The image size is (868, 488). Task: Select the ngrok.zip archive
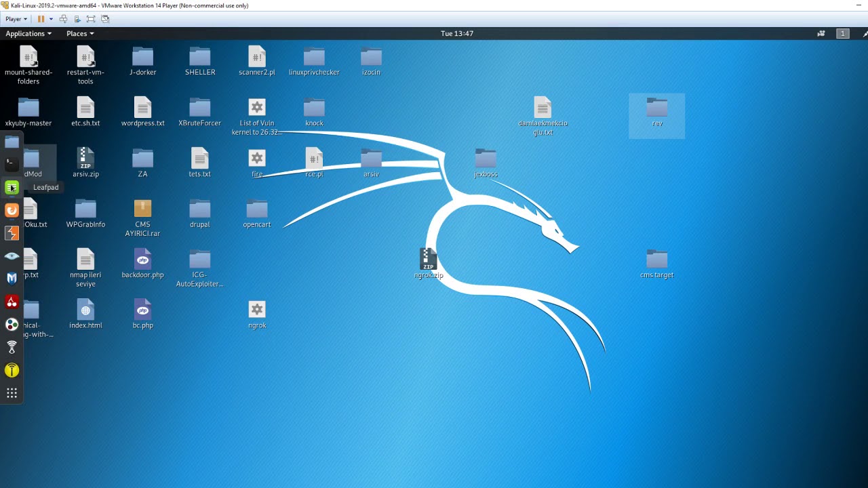pyautogui.click(x=429, y=264)
